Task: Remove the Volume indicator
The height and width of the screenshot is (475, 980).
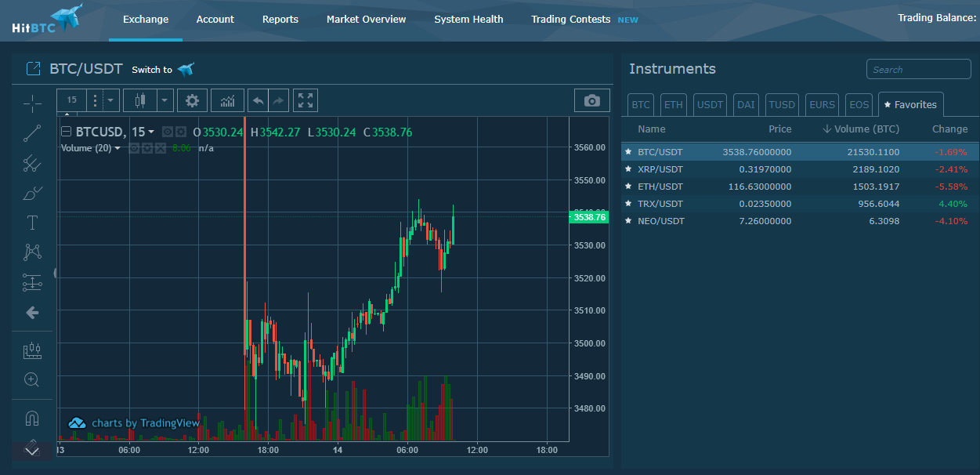Action: [x=161, y=148]
